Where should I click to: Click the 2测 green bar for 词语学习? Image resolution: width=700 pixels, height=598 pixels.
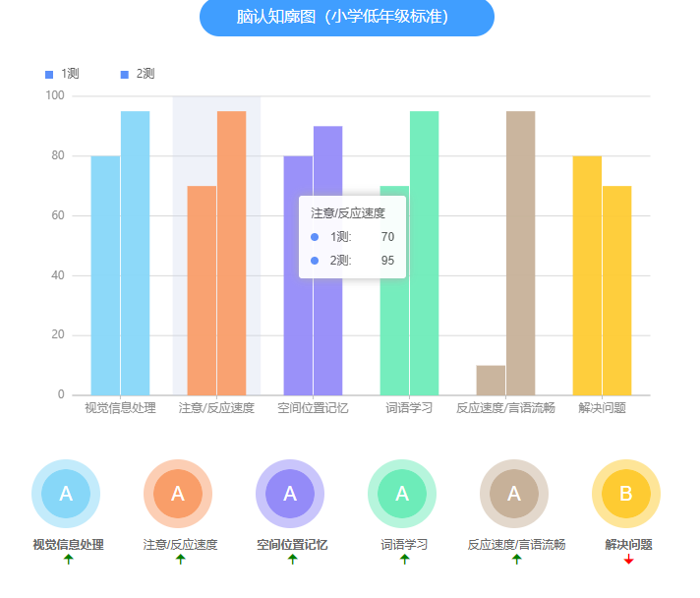coord(425,253)
